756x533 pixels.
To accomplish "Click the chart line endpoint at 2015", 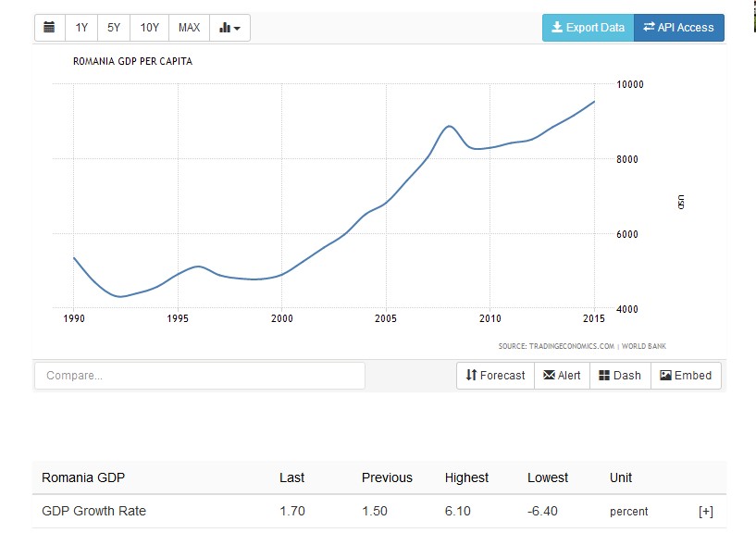I will tap(594, 102).
